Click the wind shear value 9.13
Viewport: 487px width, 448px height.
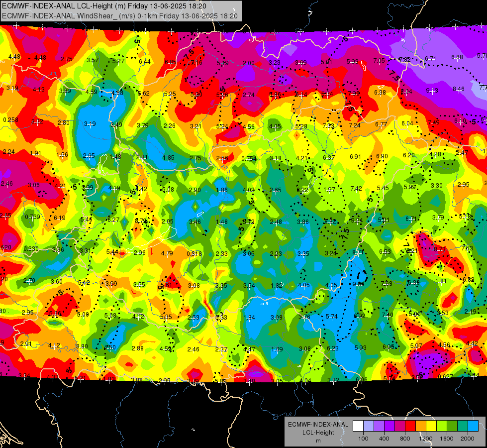432,91
